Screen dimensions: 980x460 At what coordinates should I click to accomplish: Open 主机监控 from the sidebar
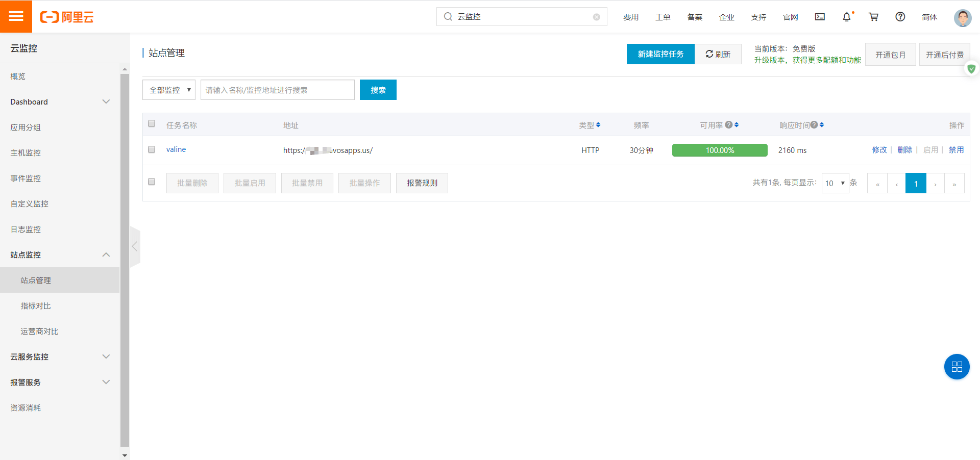coord(26,153)
